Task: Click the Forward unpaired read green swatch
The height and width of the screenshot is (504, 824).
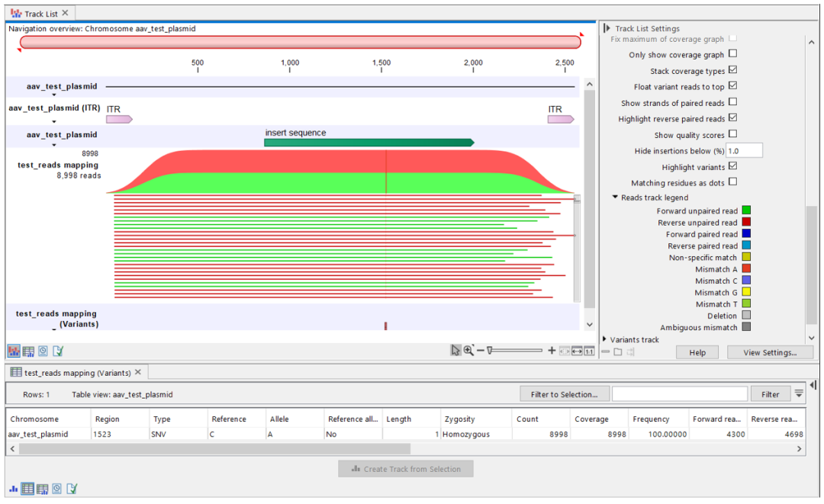Action: [746, 210]
